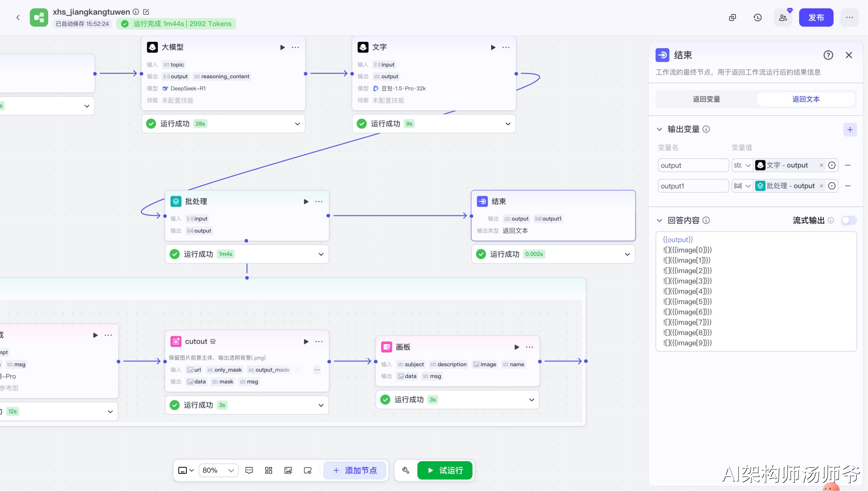Toggle the minimap toolbar icon
The image size is (868, 491).
tap(308, 470)
